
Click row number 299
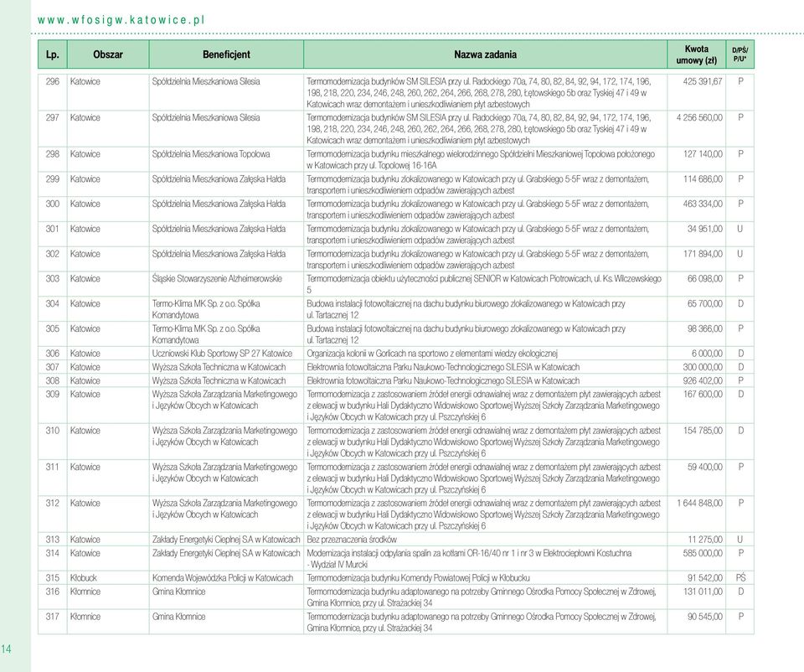point(52,179)
